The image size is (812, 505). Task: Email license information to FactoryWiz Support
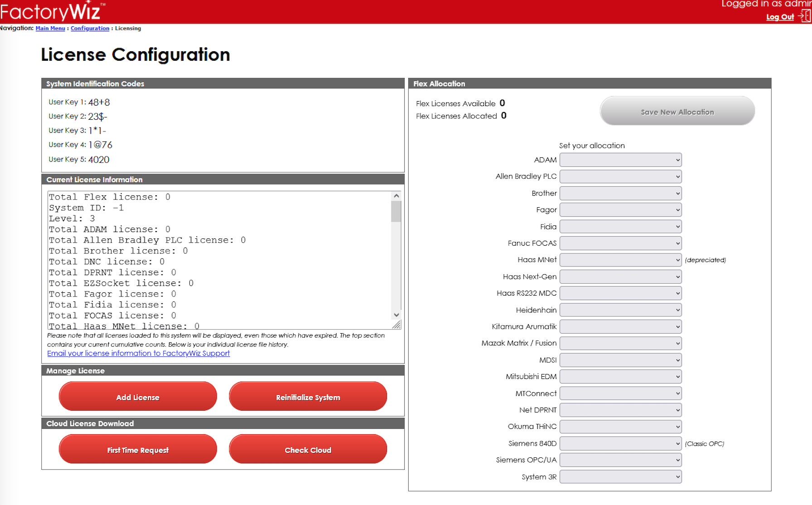click(138, 353)
